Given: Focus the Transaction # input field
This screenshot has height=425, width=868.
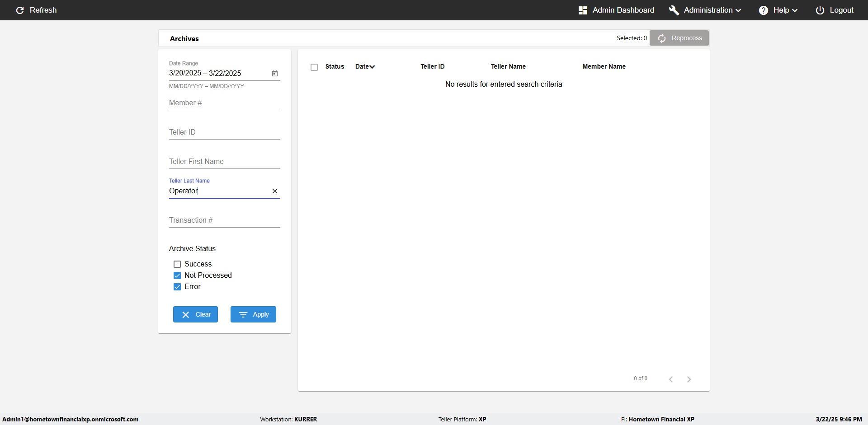Looking at the screenshot, I should click(225, 220).
